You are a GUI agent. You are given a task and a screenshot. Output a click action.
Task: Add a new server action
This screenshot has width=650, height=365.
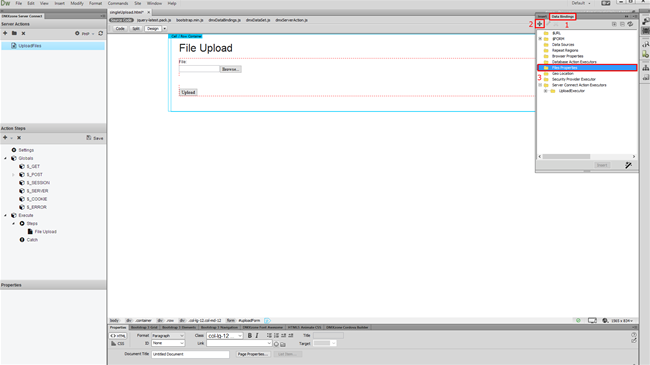(5, 33)
